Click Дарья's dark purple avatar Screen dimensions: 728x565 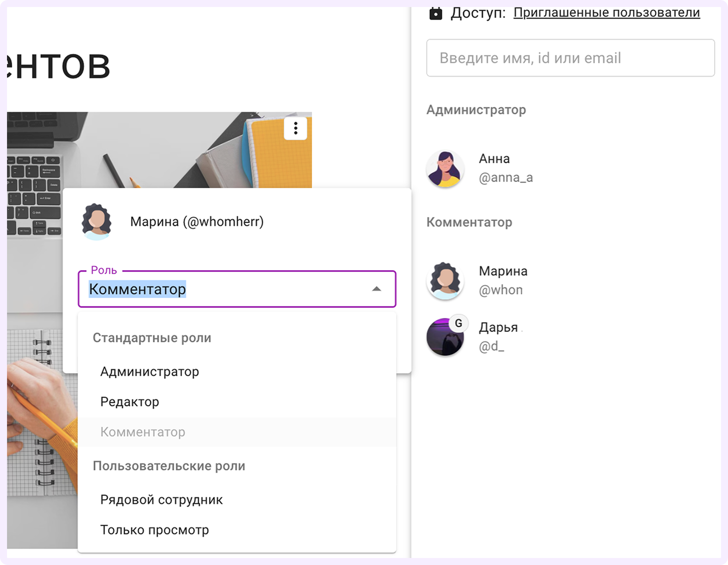click(444, 338)
